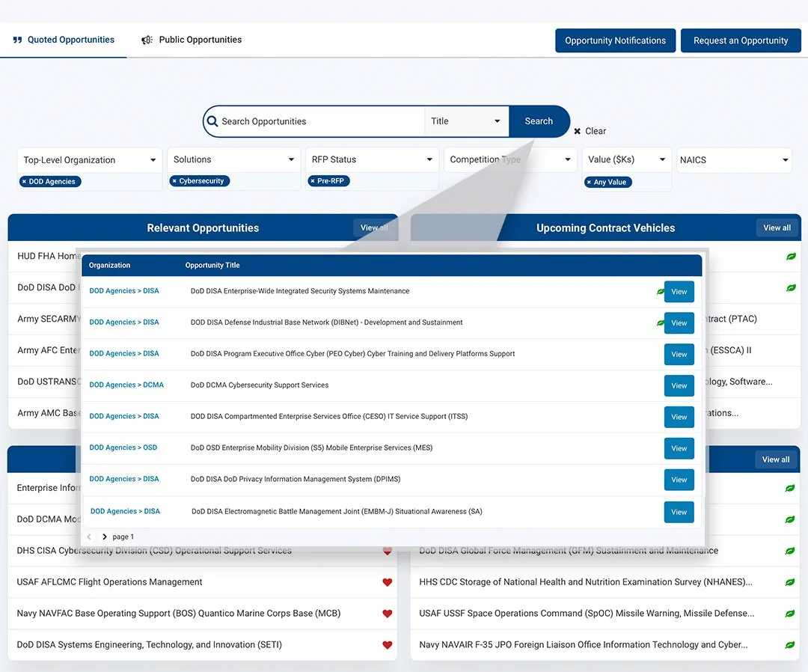
Task: Expand the Top-Level Organization dropdown
Action: [90, 160]
